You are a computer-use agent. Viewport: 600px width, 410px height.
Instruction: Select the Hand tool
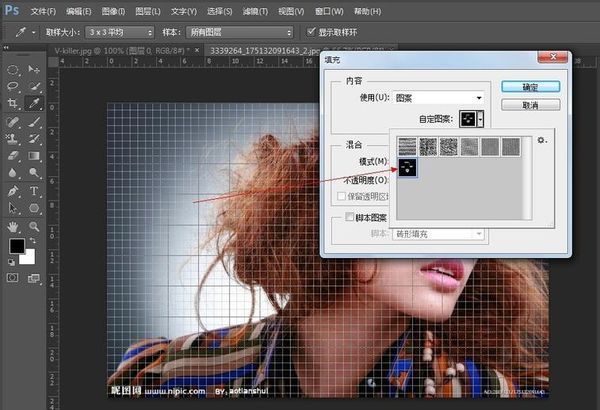click(14, 226)
